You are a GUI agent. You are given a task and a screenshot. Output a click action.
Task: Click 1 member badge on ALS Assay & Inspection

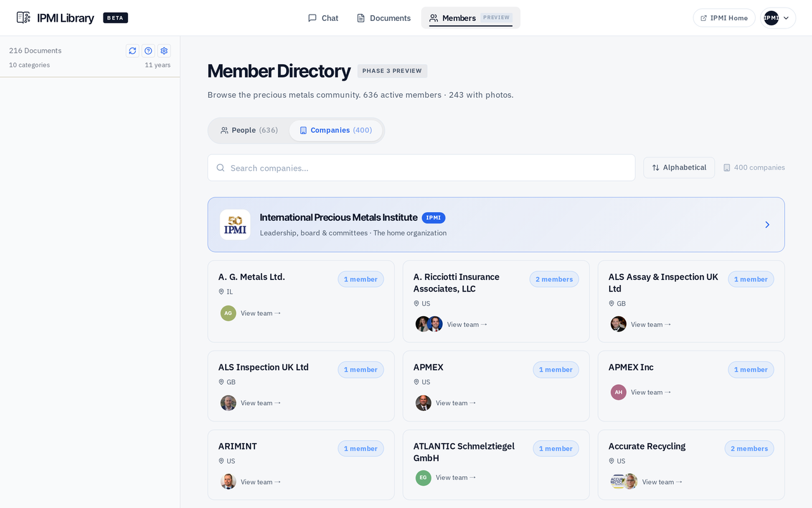pyautogui.click(x=750, y=279)
